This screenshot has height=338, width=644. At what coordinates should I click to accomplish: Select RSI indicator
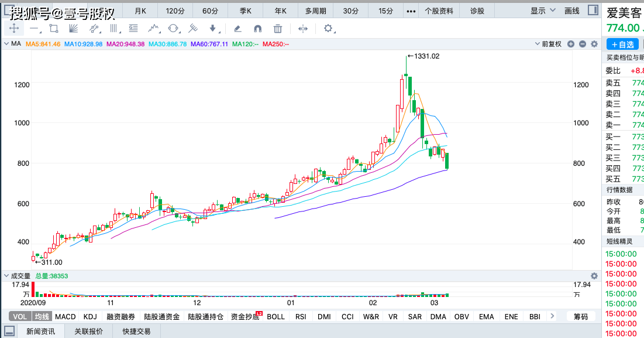301,316
